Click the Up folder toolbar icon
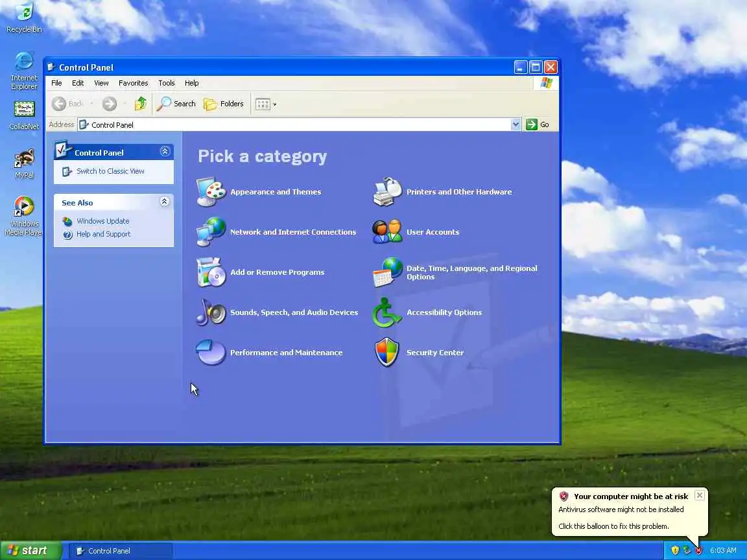747x560 pixels. 140,103
